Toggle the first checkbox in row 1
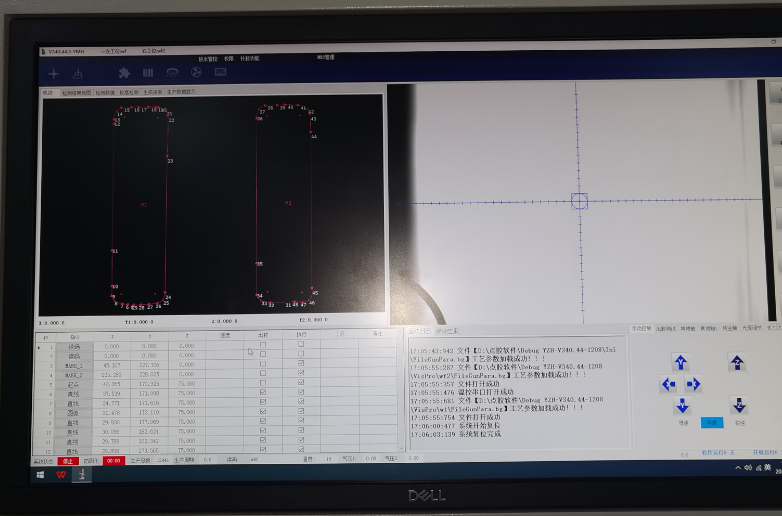The width and height of the screenshot is (782, 516). click(263, 345)
